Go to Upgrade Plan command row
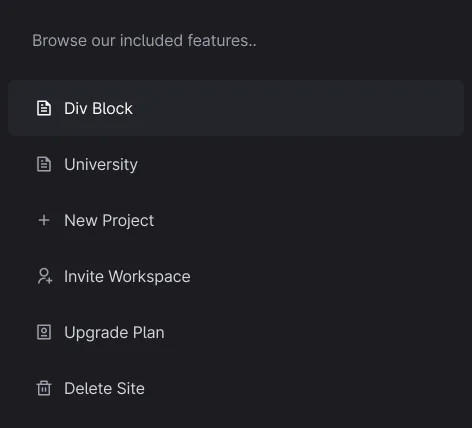 (x=236, y=332)
